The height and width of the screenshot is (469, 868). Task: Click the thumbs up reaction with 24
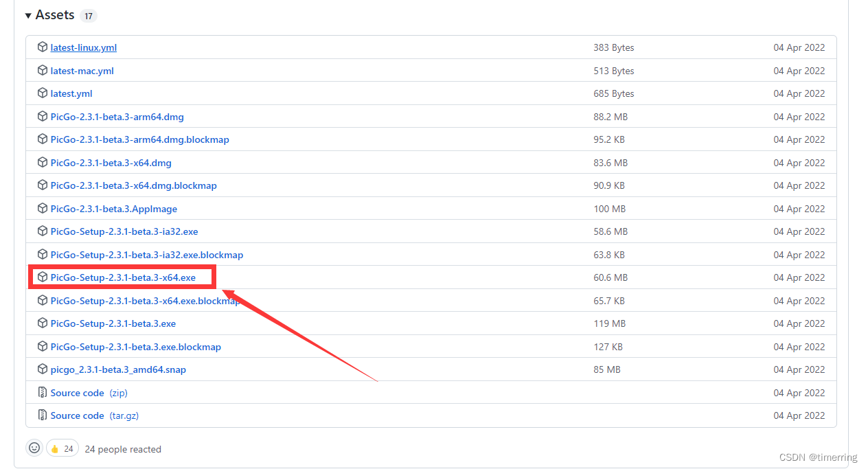pos(62,448)
